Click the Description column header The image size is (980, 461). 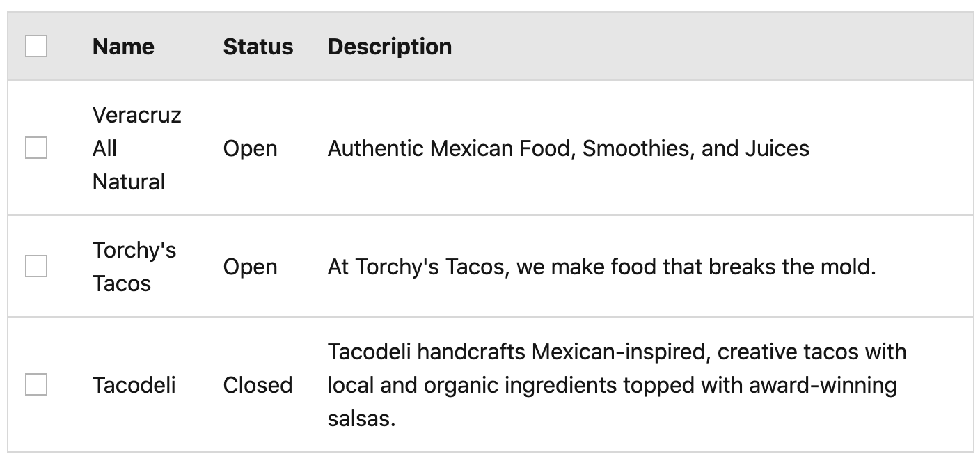tap(389, 47)
